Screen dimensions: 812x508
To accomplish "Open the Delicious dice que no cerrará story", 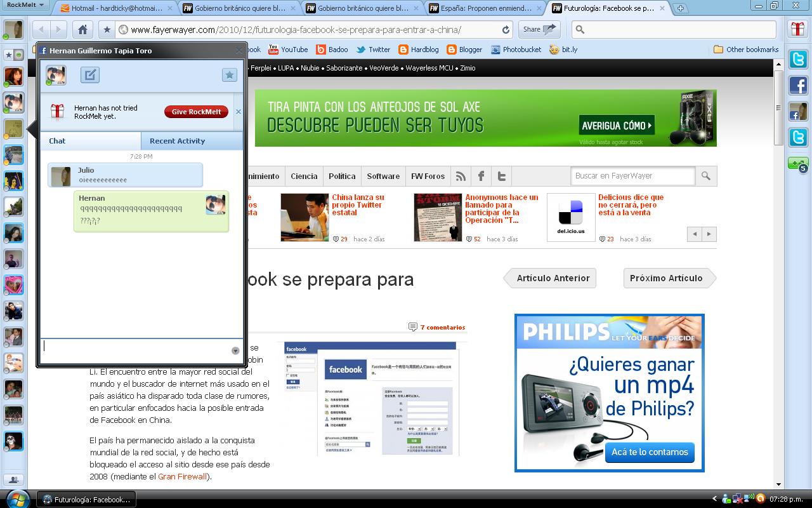I will click(631, 205).
